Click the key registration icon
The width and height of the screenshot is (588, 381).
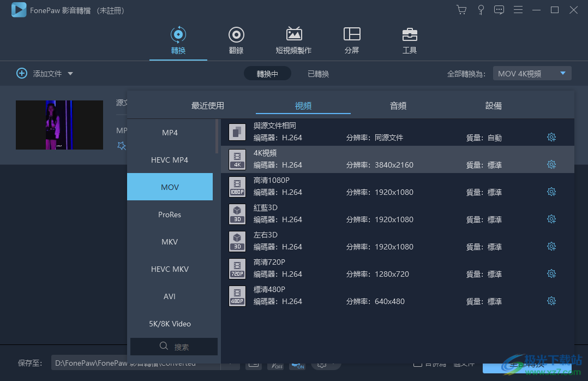(x=481, y=9)
